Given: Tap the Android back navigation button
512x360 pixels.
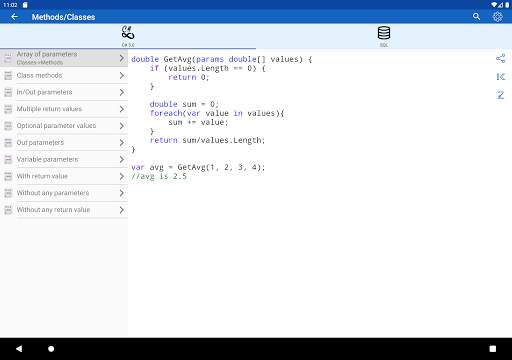Looking at the screenshot, I should (19, 349).
